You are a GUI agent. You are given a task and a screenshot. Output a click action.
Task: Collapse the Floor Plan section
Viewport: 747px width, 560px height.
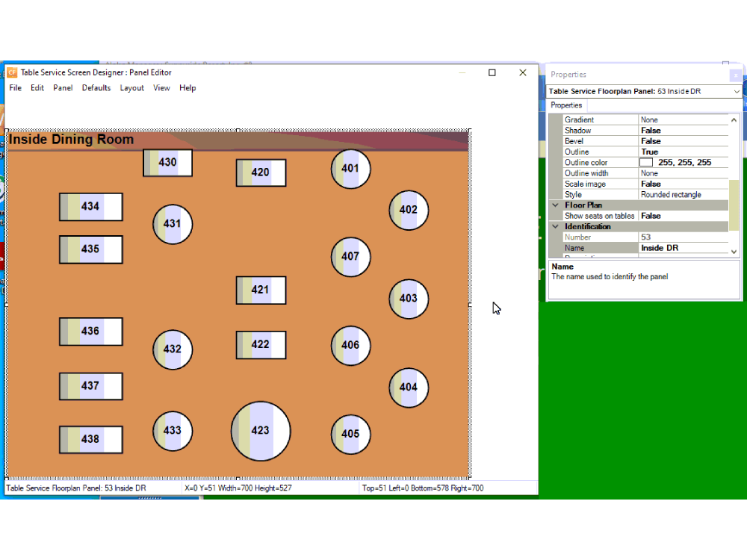click(x=556, y=205)
